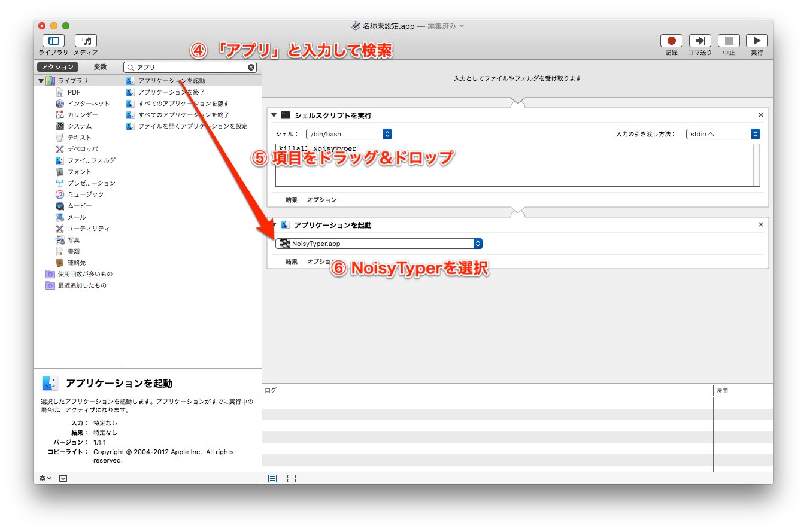Run the workflow with 実行 button
Image resolution: width=807 pixels, height=532 pixels.
coord(757,41)
